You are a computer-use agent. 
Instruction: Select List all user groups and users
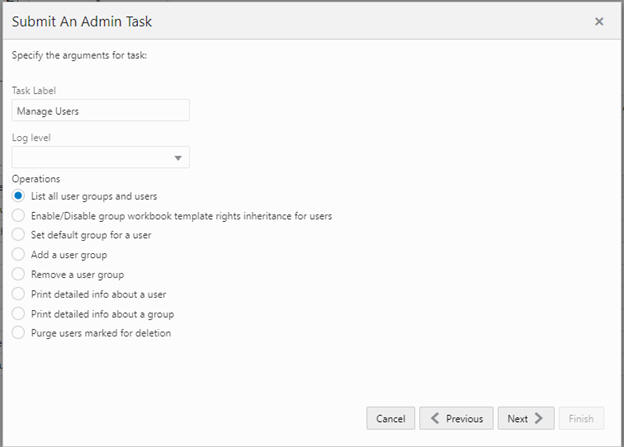point(18,196)
